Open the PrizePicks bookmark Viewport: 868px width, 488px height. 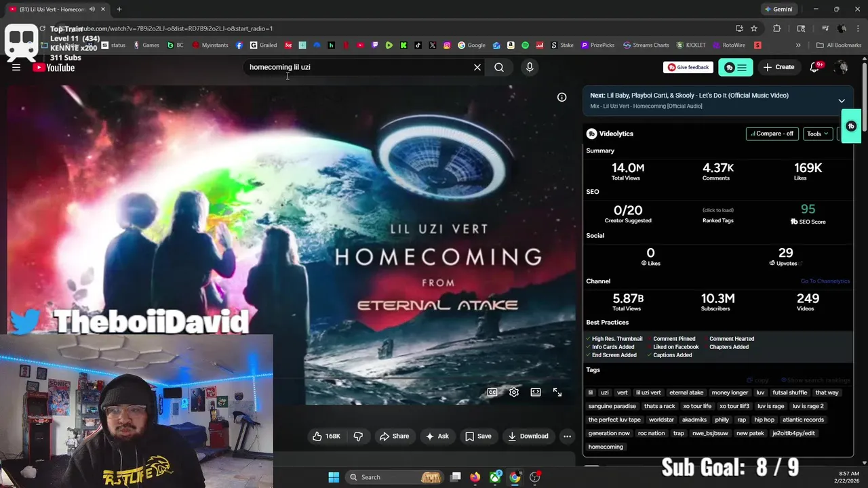point(597,45)
